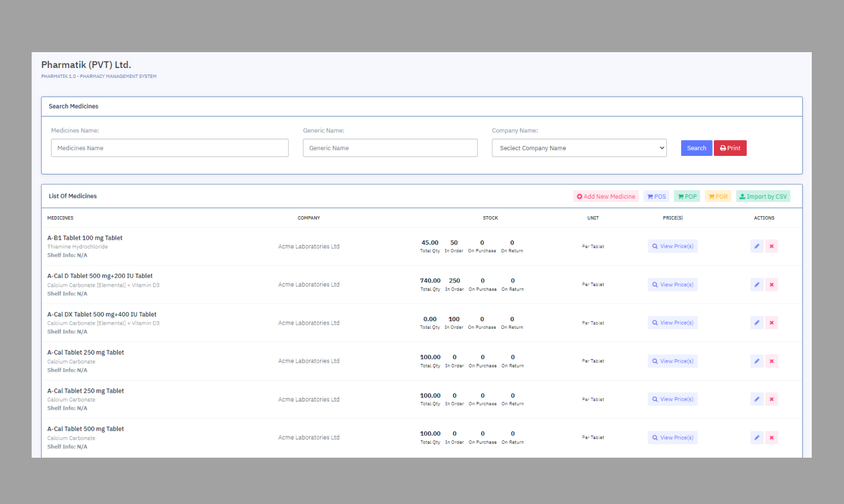Image resolution: width=844 pixels, height=504 pixels.
Task: Focus the Generic Name field
Action: point(390,148)
